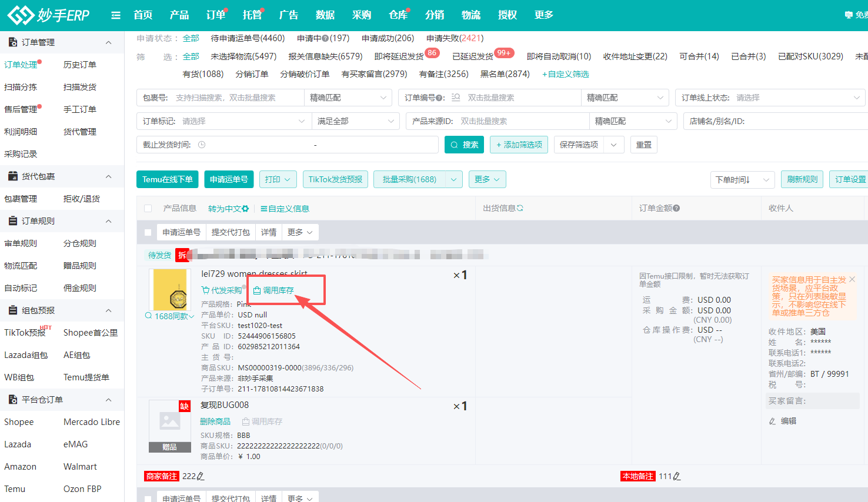Open Mercado Libre in the sidebar
The width and height of the screenshot is (868, 502).
(x=92, y=422)
